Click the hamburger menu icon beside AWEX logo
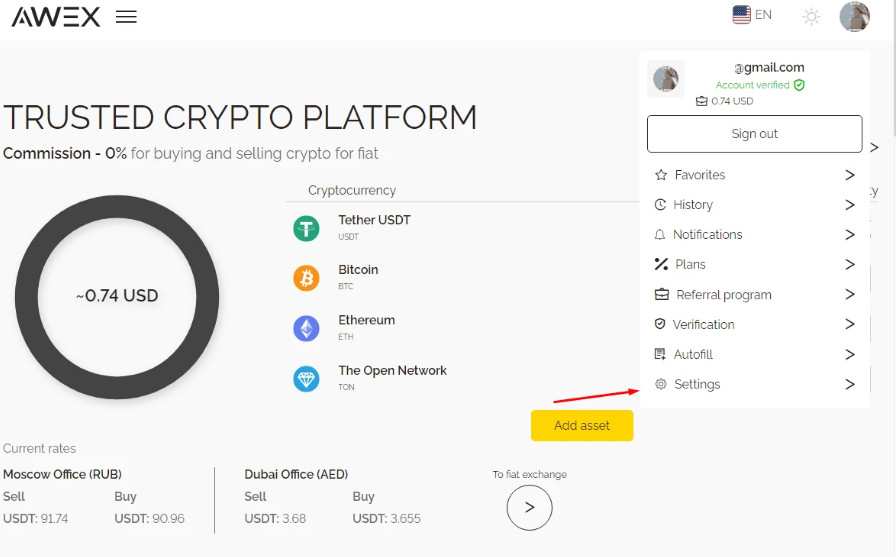 (x=126, y=17)
